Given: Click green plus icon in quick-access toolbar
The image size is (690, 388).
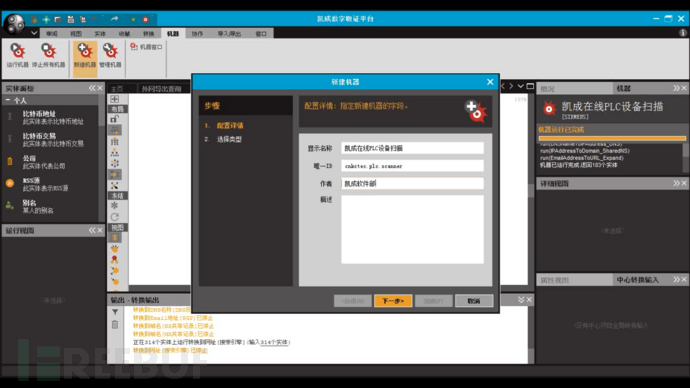Looking at the screenshot, I should click(x=46, y=19).
